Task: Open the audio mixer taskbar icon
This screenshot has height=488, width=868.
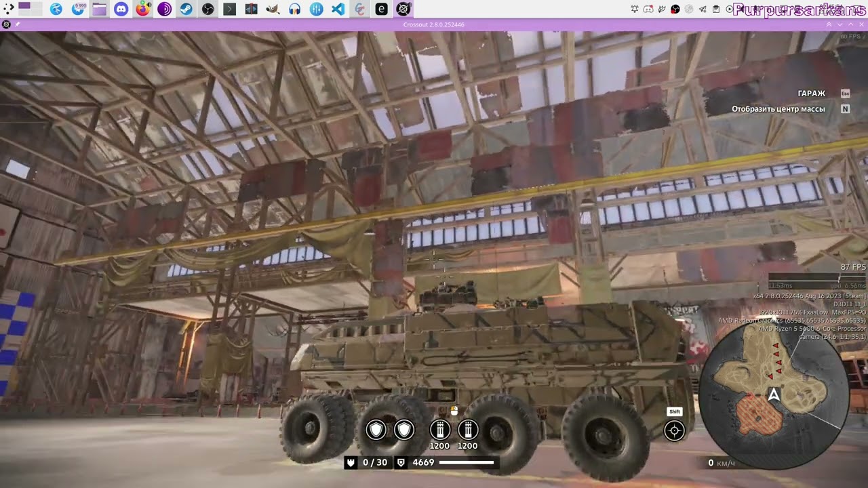Action: click(x=316, y=9)
